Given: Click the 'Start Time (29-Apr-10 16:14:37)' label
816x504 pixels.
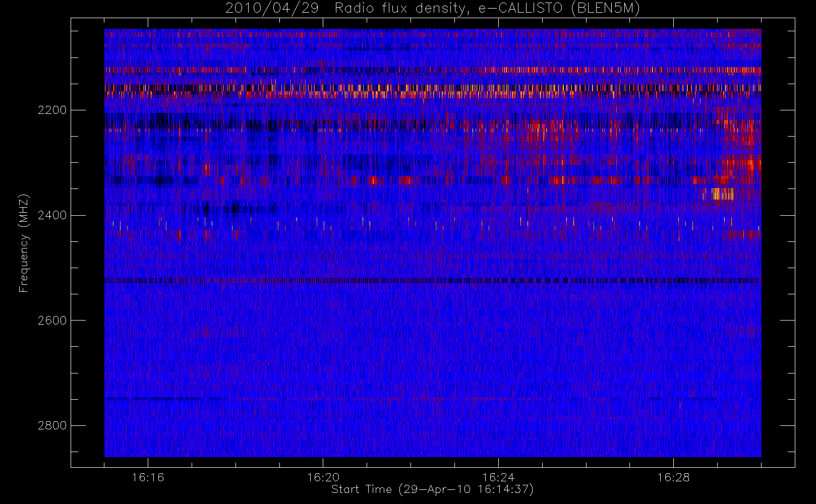Looking at the screenshot, I should click(x=432, y=489).
